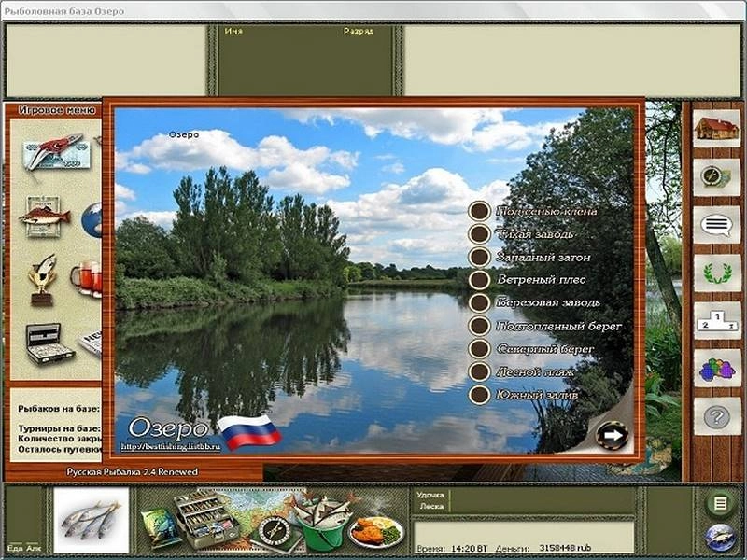Click the round menu list button

pos(719,504)
